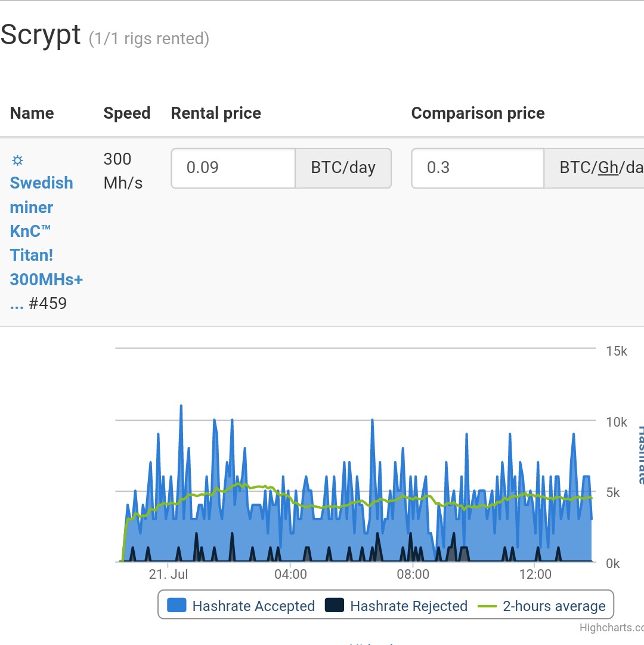This screenshot has width=644, height=645.
Task: Click the rig number #459 text
Action: tap(48, 304)
